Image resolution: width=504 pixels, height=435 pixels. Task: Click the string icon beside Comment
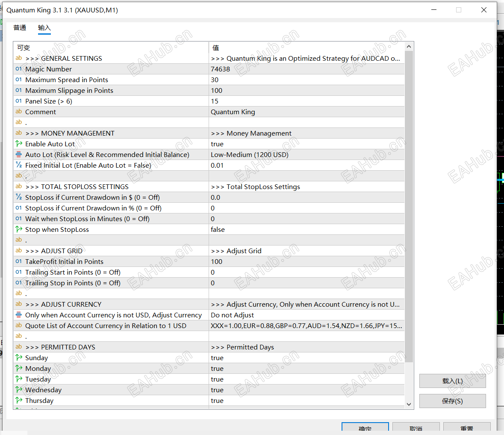(x=19, y=112)
